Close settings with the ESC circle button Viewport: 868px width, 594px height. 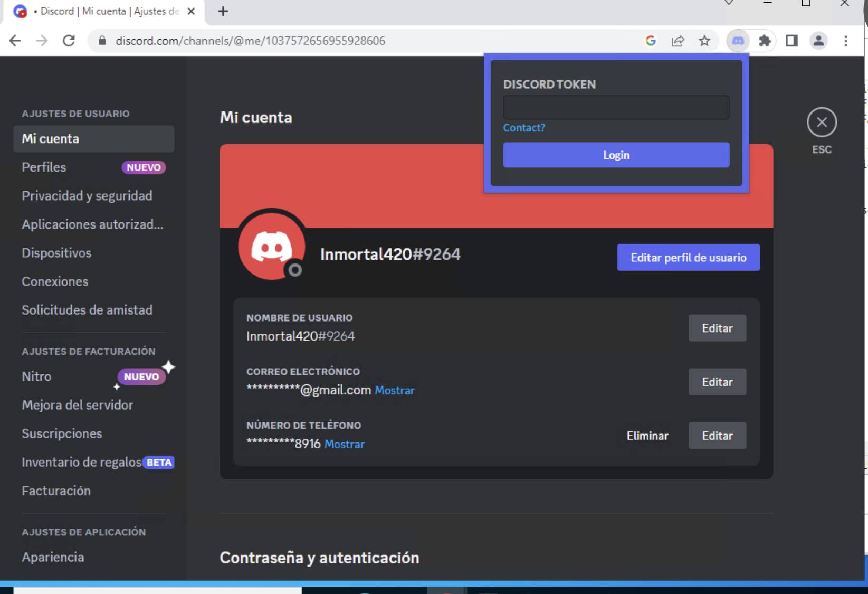[822, 122]
